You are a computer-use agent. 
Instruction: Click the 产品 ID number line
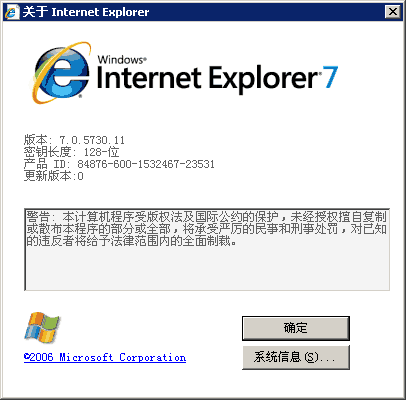tap(119, 164)
